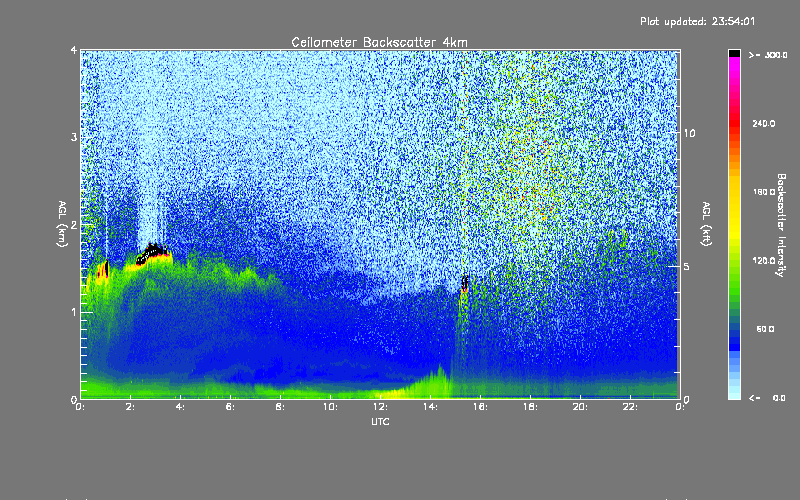Click the "12:" UTC time tick label

coord(380,407)
